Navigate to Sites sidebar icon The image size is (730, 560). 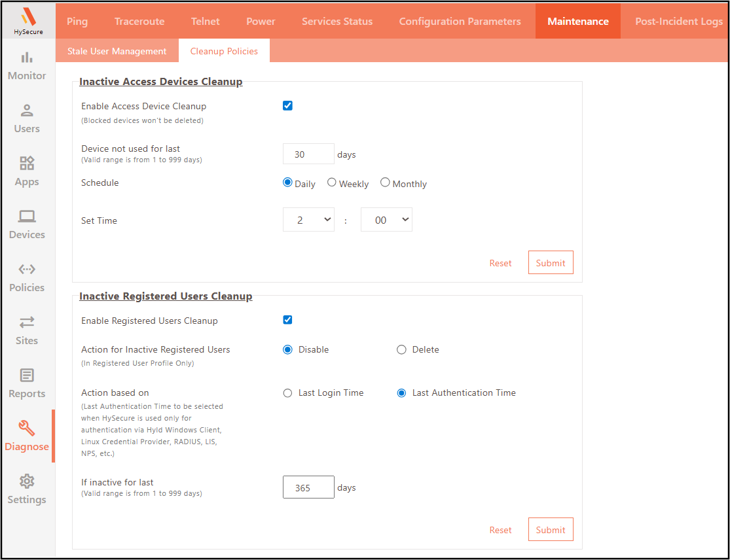coord(27,323)
